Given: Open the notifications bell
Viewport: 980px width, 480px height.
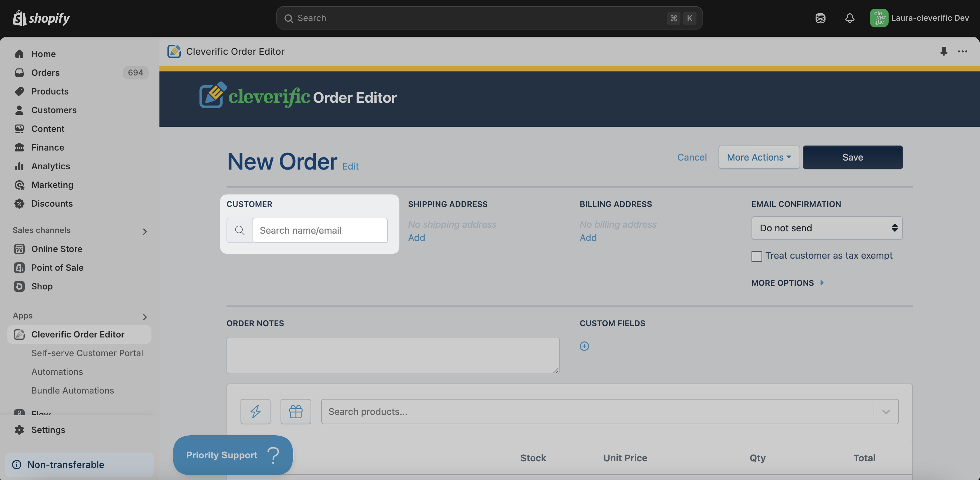Looking at the screenshot, I should tap(850, 18).
